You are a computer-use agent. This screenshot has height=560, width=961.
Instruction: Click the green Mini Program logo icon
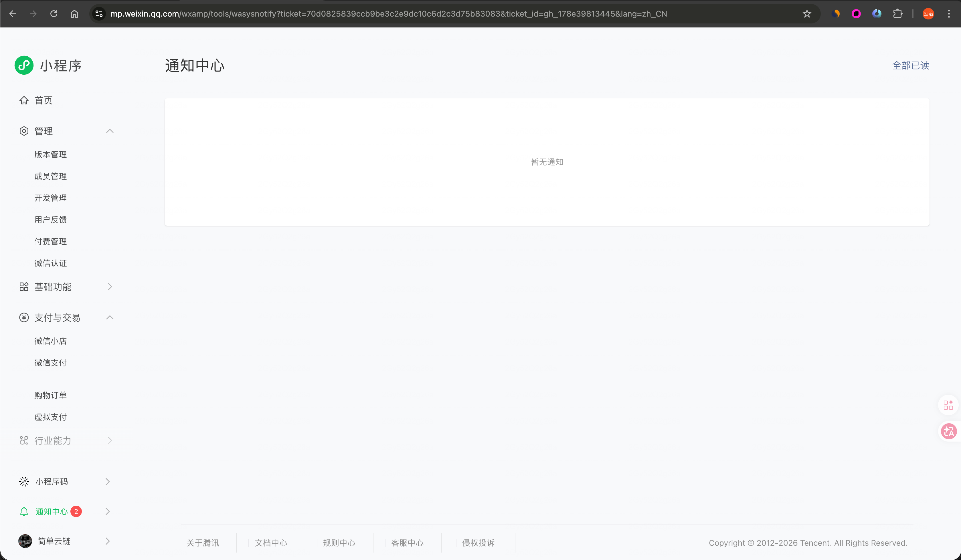[24, 65]
